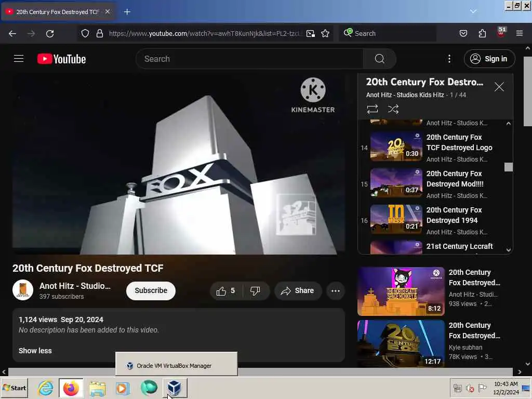
Task: Click the main video player
Action: tap(179, 164)
